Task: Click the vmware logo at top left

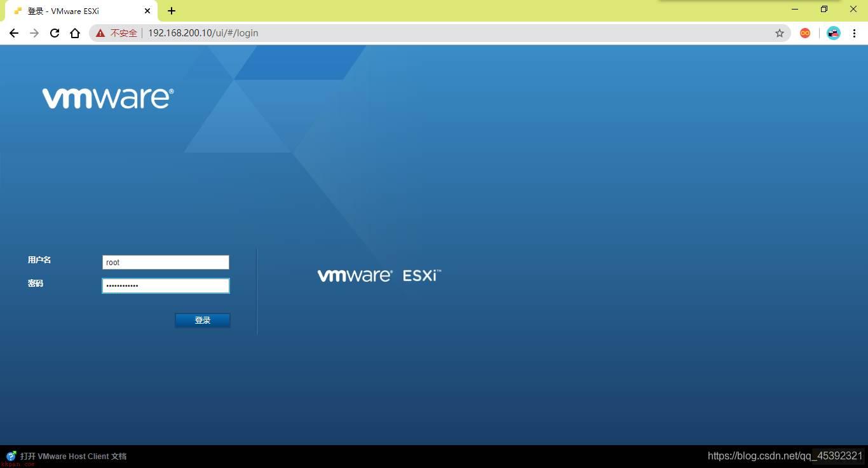Action: [x=108, y=98]
